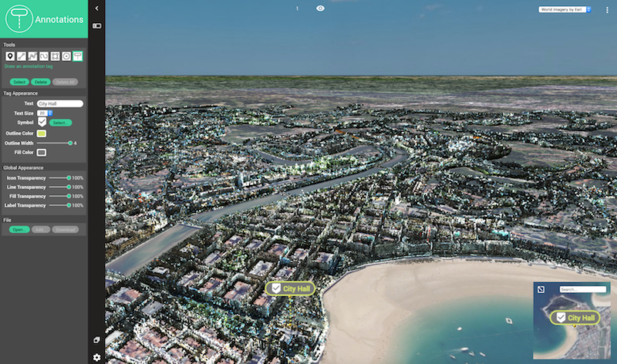
Task: Click the 'File' section heading
Action: (7, 221)
